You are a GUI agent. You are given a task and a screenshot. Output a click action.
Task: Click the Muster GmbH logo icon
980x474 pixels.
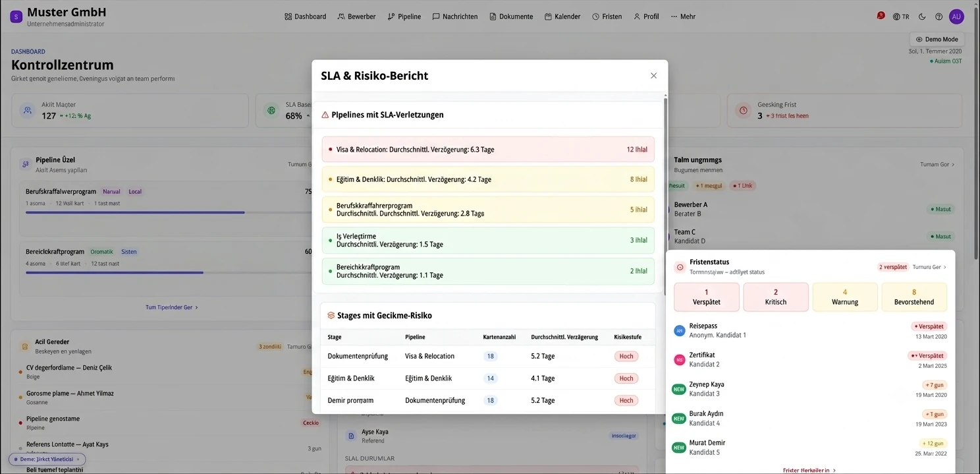[16, 16]
